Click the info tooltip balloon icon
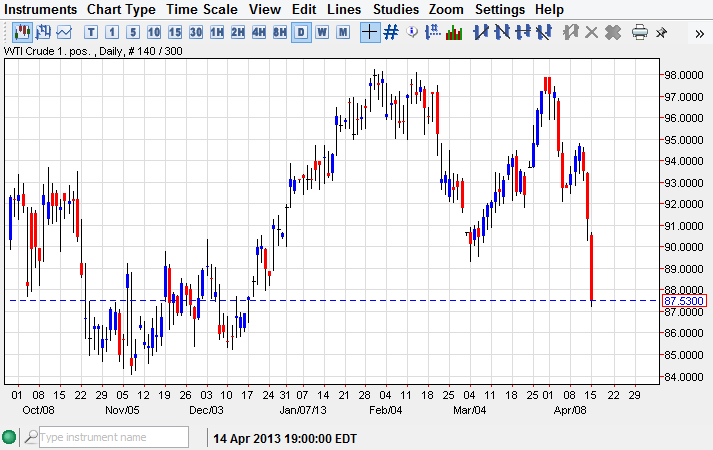Image resolution: width=713 pixels, height=450 pixels. click(x=412, y=32)
